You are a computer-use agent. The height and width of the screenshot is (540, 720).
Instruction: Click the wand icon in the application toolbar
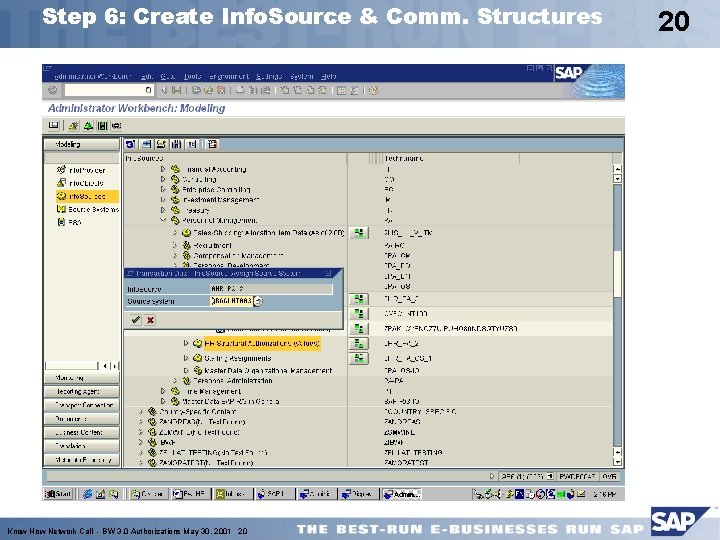tap(73, 125)
